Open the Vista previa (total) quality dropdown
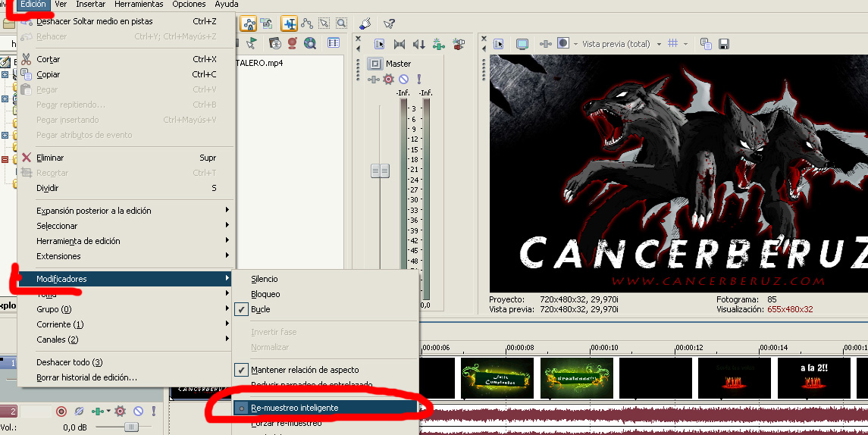868x435 pixels. point(660,44)
